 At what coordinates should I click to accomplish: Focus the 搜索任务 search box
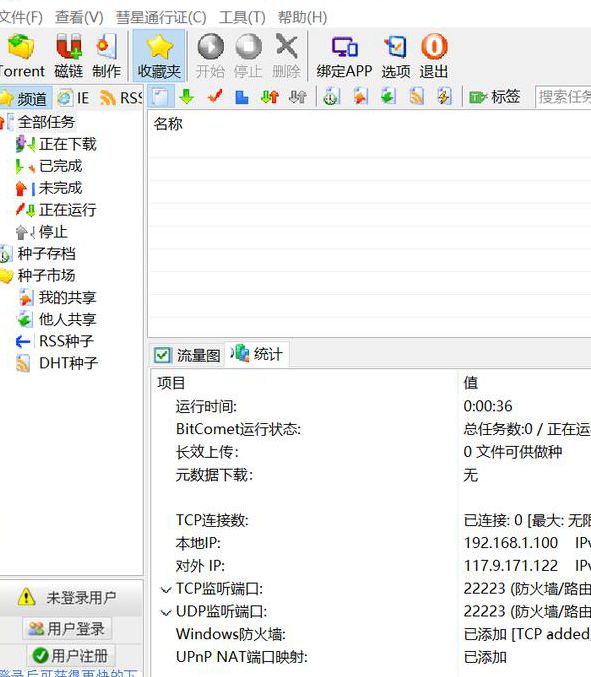(563, 97)
